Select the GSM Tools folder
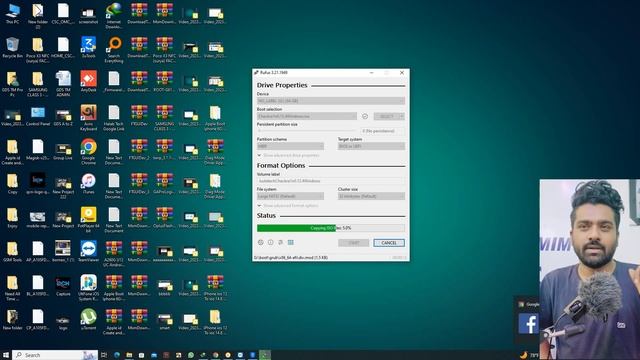Image resolution: width=640 pixels, height=360 pixels. [x=12, y=251]
